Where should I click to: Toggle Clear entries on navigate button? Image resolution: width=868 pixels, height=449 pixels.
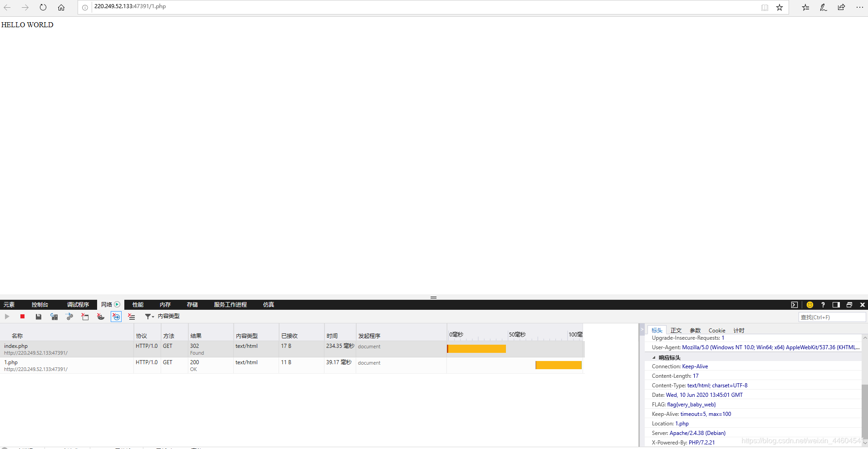click(116, 317)
